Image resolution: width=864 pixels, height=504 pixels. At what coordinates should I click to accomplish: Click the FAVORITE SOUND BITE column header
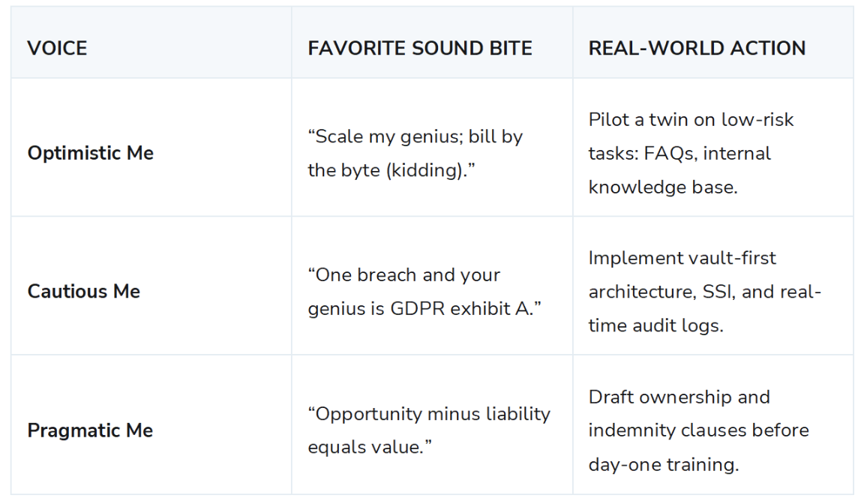click(420, 49)
